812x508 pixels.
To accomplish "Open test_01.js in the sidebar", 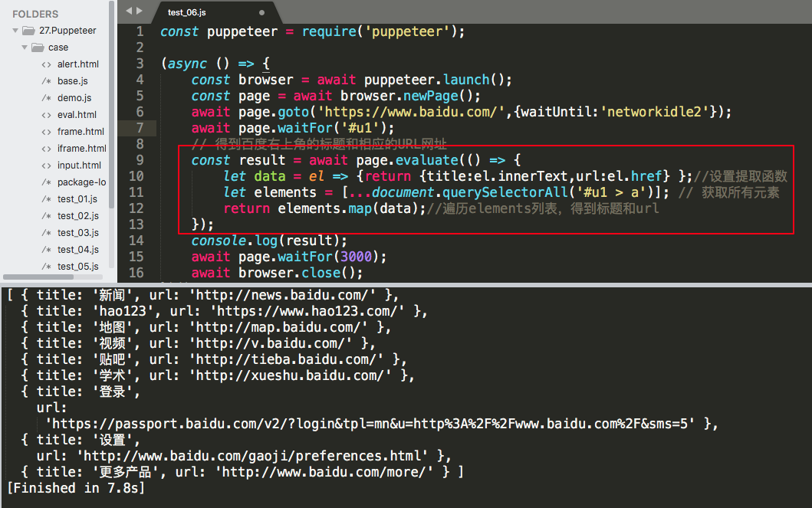I will tap(77, 199).
